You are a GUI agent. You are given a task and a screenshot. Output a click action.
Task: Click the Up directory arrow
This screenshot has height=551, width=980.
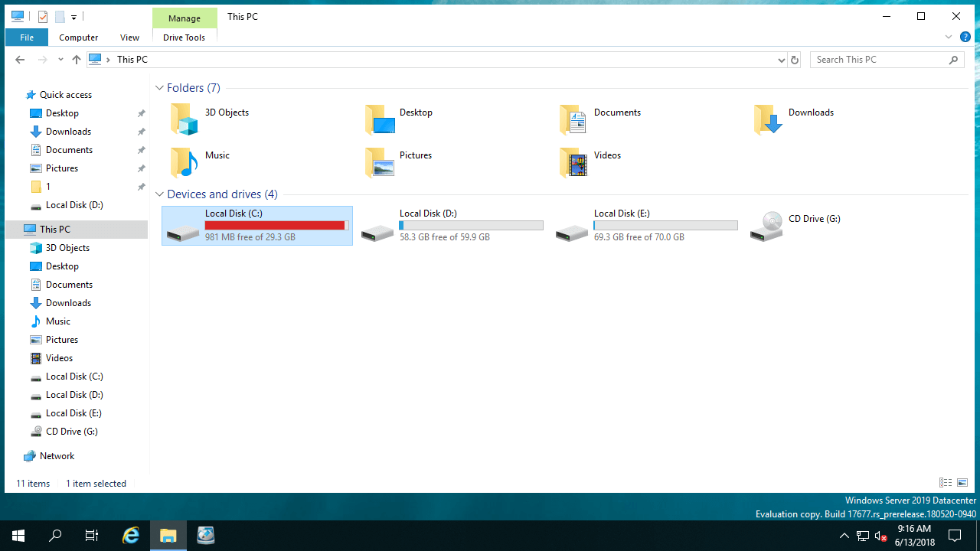(x=77, y=60)
